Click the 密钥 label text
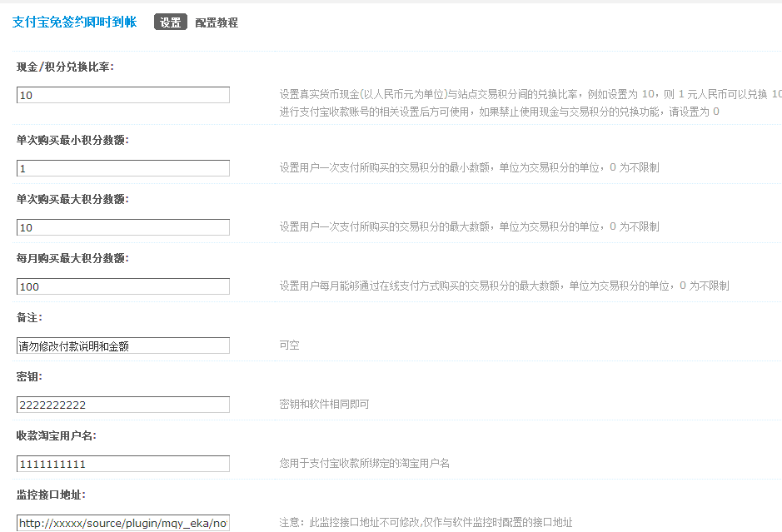 [29, 376]
